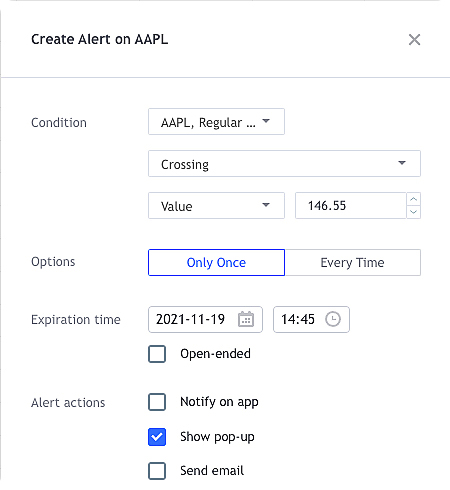Click the 2021-11-19 expiration date field
Image resolution: width=450 pixels, height=490 pixels.
click(205, 319)
